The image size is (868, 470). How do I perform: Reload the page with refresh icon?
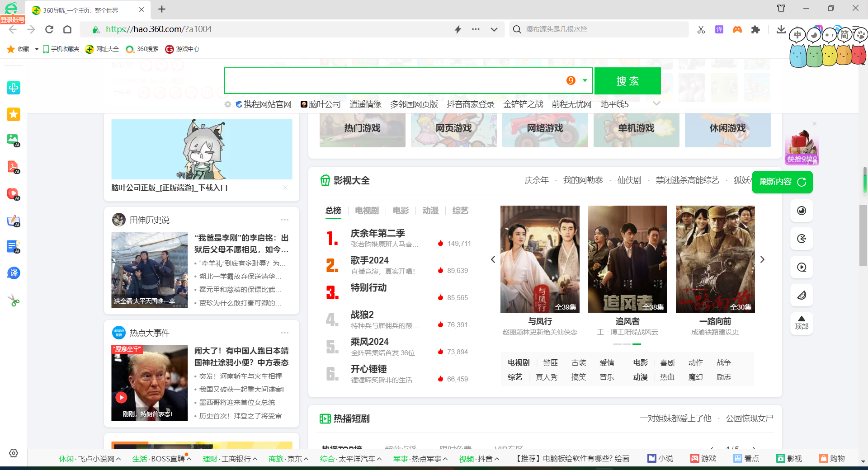(49, 29)
